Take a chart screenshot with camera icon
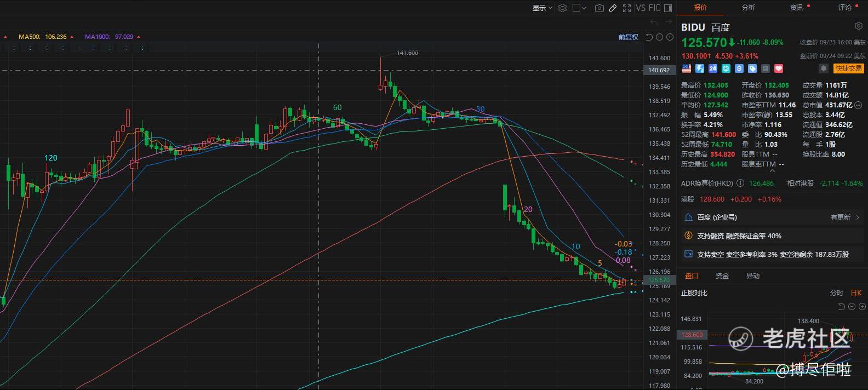This screenshot has width=868, height=390. (x=599, y=8)
